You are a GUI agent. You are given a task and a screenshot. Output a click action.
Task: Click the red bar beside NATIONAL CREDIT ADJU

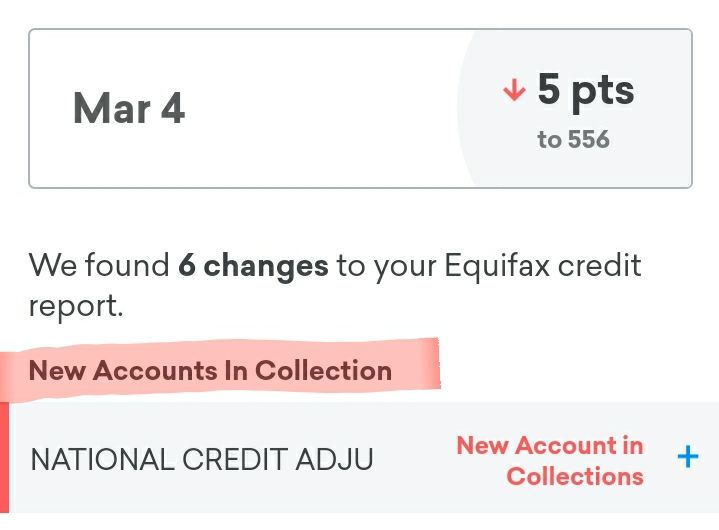pyautogui.click(x=4, y=458)
